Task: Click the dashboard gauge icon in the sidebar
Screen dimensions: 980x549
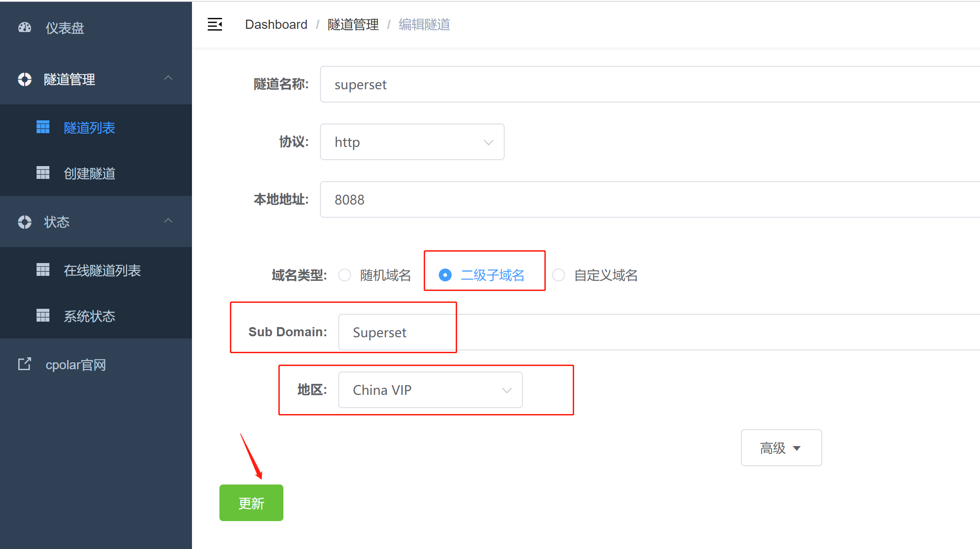Action: click(x=25, y=28)
